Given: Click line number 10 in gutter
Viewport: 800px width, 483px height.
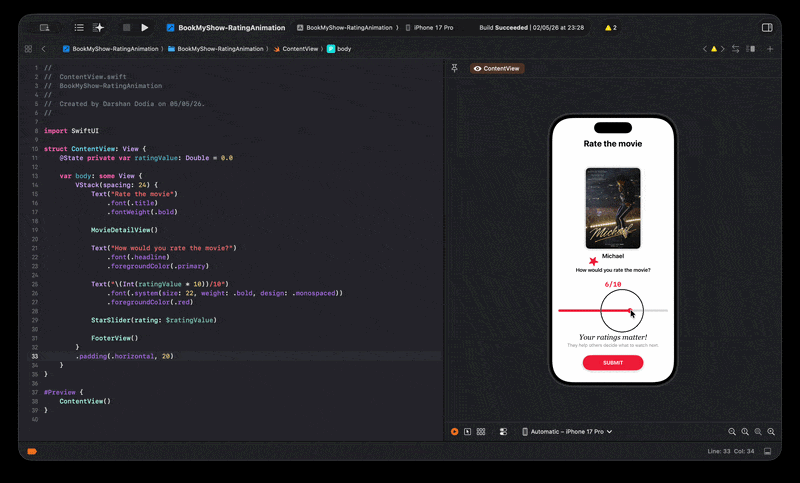Looking at the screenshot, I should click(35, 149).
